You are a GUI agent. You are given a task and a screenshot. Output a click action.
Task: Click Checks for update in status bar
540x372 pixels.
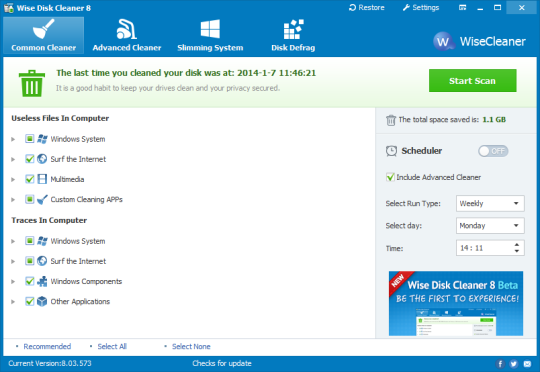point(222,363)
